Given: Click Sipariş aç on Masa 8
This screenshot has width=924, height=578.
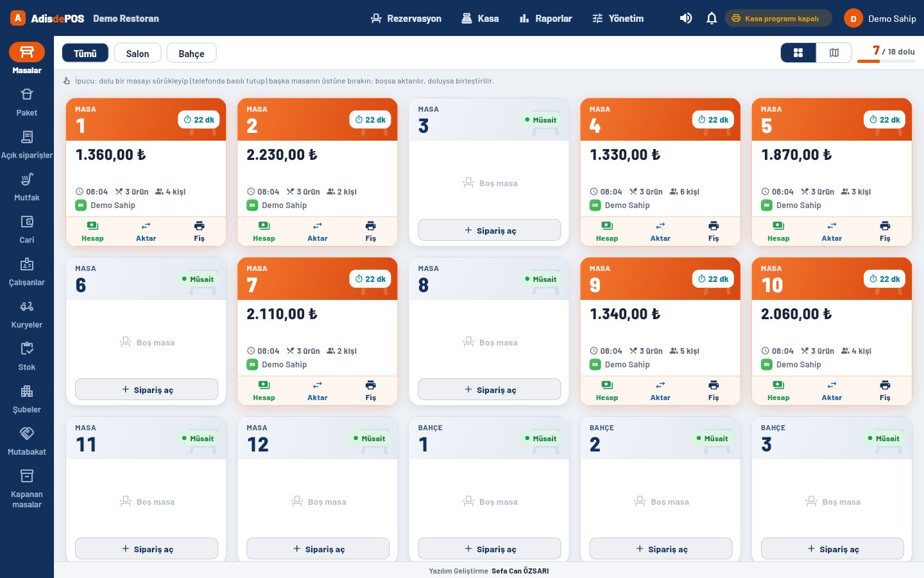Looking at the screenshot, I should coord(490,389).
